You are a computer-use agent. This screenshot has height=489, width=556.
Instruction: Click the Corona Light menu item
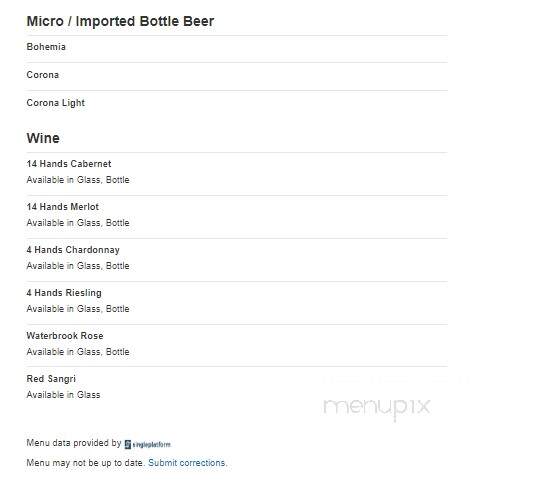pos(56,103)
